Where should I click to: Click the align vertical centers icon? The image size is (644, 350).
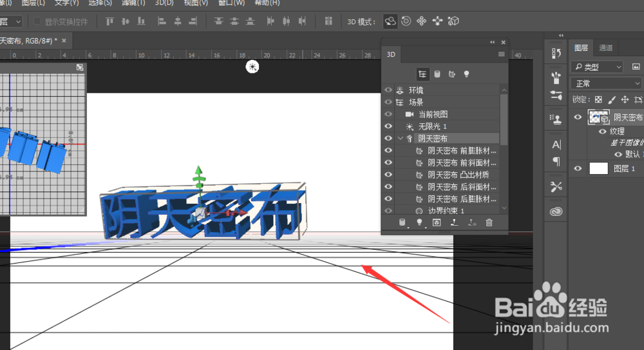(126, 21)
